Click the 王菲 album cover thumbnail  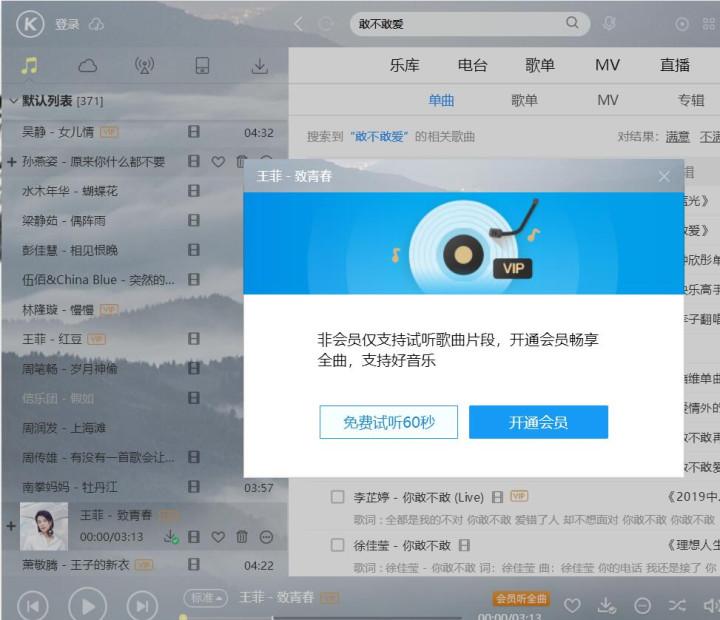click(x=44, y=526)
